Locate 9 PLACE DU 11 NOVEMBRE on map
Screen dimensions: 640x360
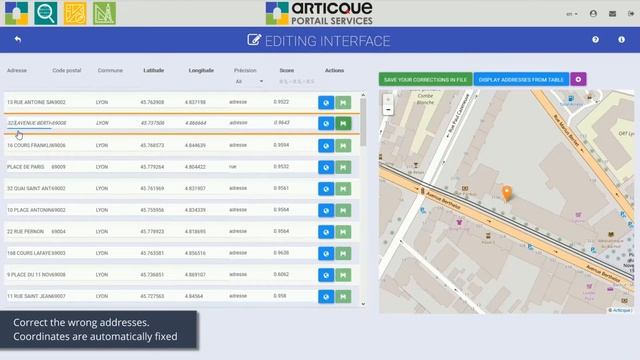(x=326, y=275)
